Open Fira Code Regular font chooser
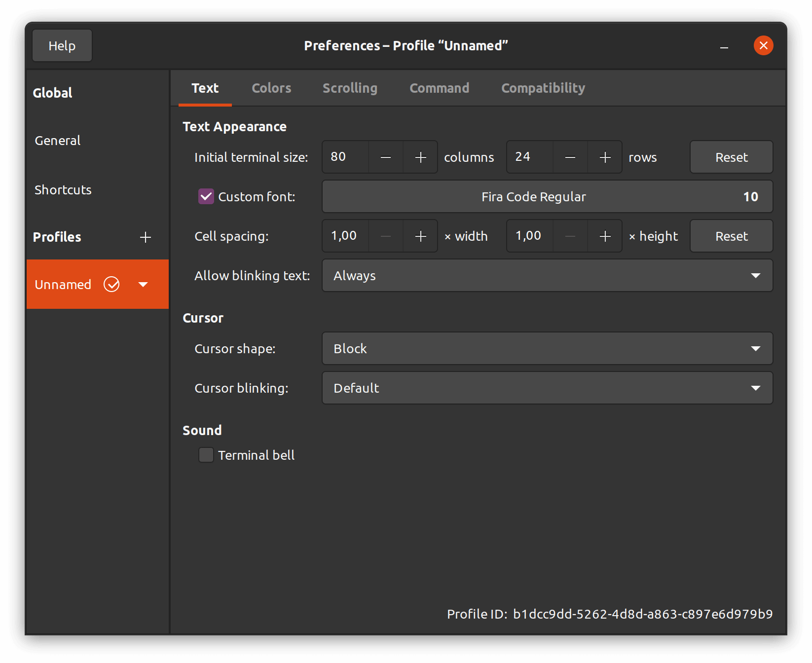 click(547, 196)
